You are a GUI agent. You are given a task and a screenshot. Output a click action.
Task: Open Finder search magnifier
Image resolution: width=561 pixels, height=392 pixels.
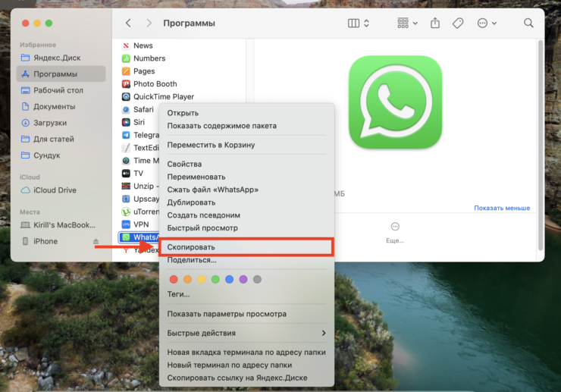(528, 24)
